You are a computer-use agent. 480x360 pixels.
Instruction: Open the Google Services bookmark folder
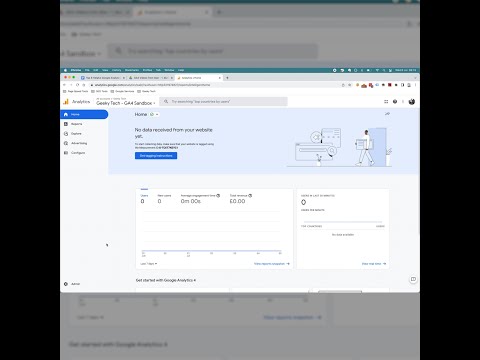[x=122, y=91]
